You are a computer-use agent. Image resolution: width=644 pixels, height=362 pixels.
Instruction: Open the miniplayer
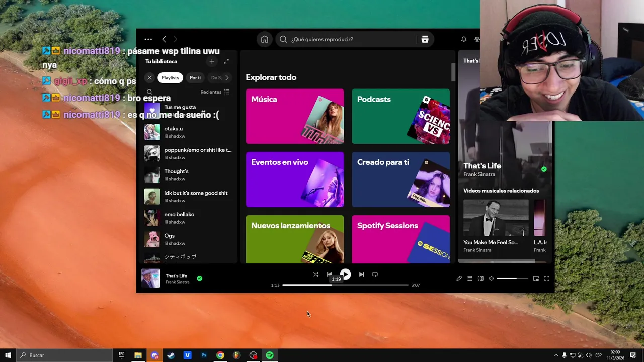(536, 278)
